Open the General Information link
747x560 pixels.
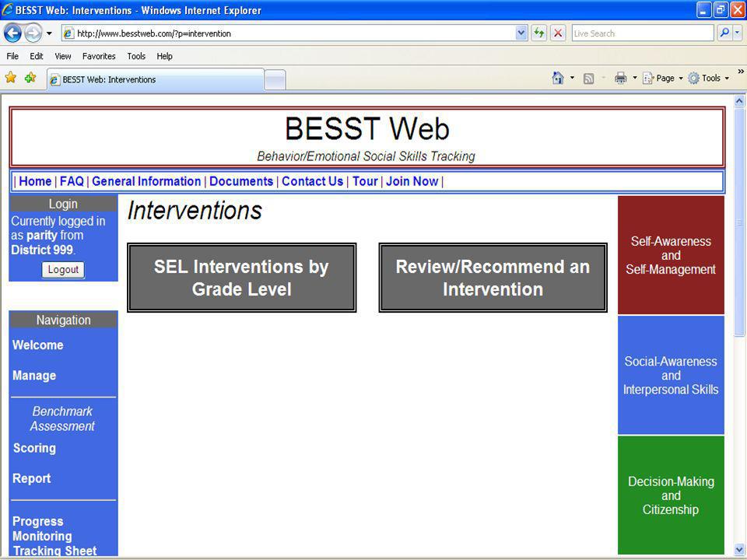tap(146, 181)
